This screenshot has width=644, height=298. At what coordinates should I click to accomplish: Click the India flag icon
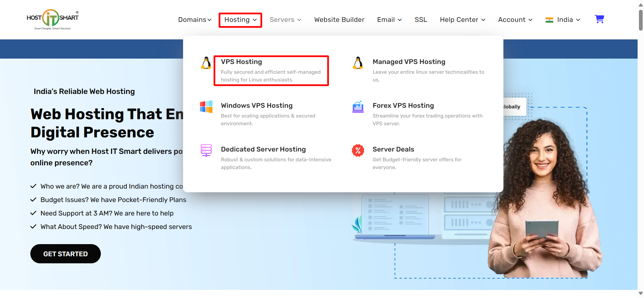pos(549,20)
